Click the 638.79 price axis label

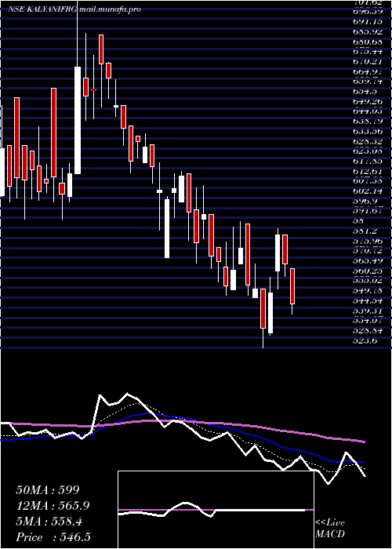pos(369,122)
